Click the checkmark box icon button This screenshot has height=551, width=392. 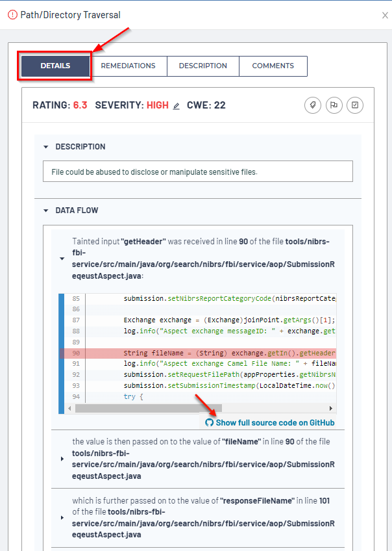[354, 105]
